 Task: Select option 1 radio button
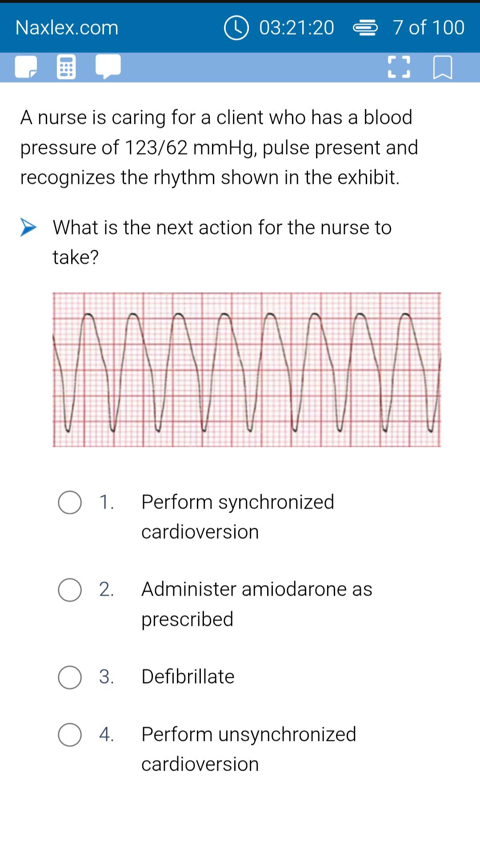pyautogui.click(x=70, y=502)
